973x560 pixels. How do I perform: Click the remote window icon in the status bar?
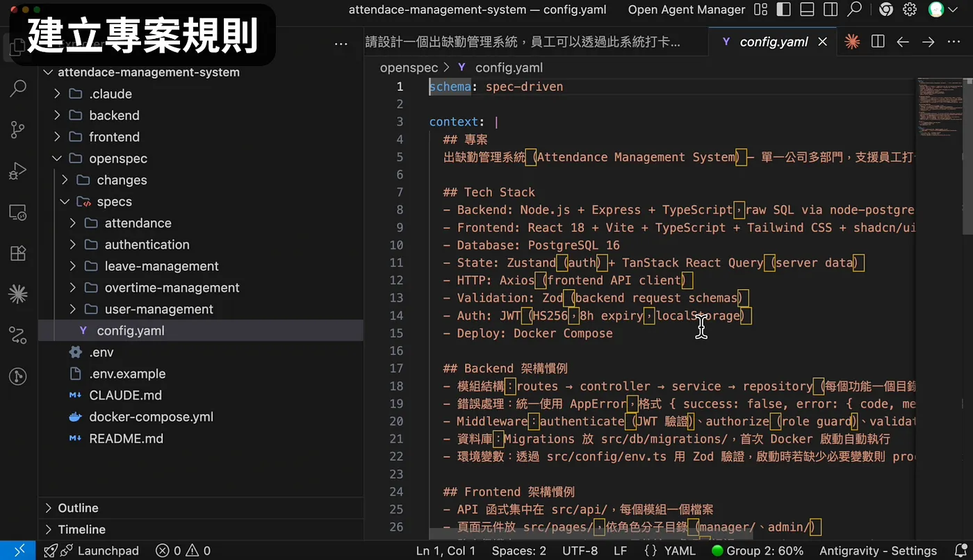(x=19, y=551)
